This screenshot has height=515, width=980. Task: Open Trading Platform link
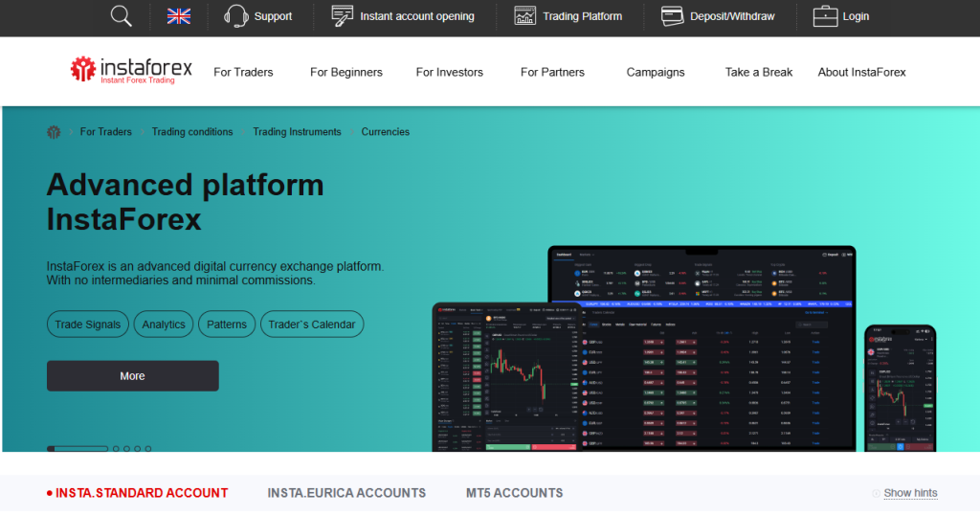583,16
